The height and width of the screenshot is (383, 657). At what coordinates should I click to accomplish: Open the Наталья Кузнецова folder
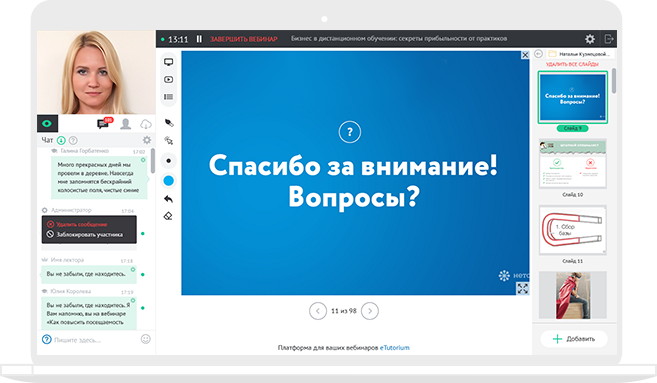tap(579, 54)
